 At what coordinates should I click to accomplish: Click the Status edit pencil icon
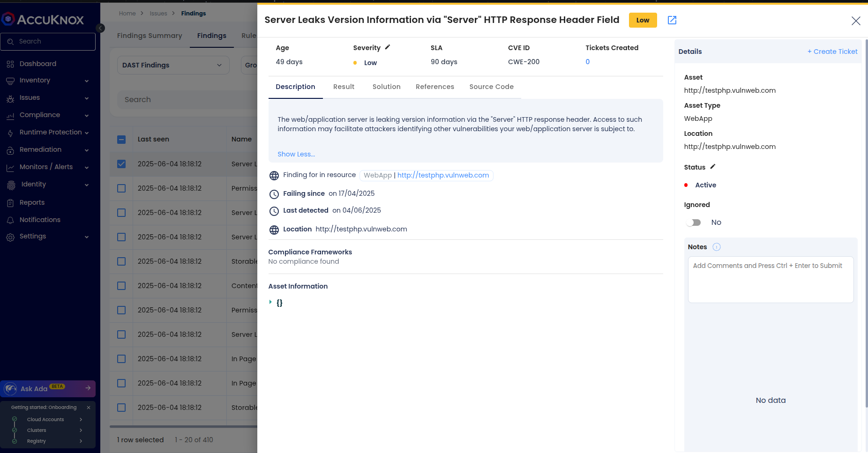(x=713, y=167)
